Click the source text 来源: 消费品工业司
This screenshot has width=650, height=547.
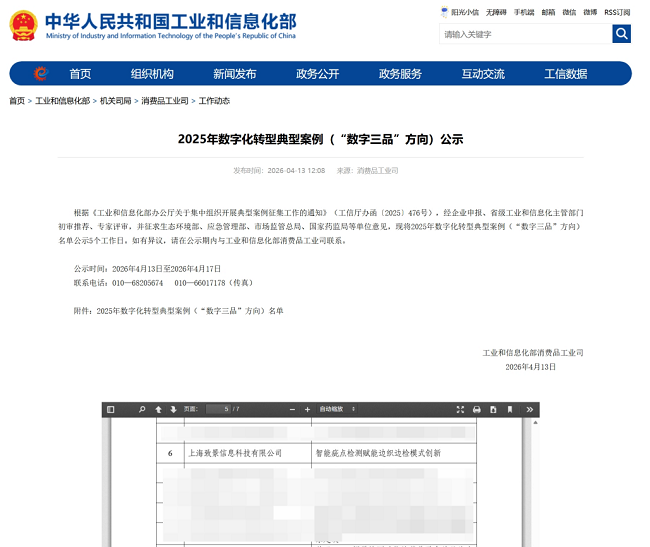tap(367, 170)
